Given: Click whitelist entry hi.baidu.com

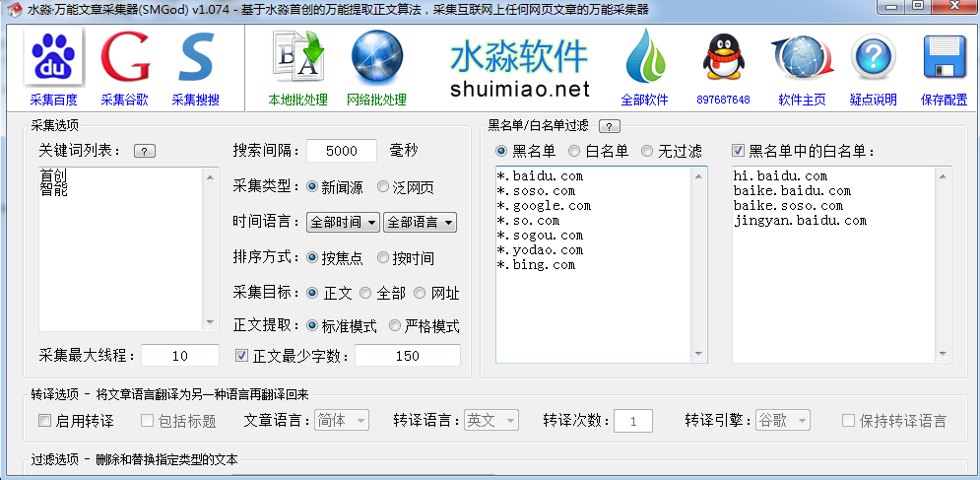Looking at the screenshot, I should pos(780,176).
